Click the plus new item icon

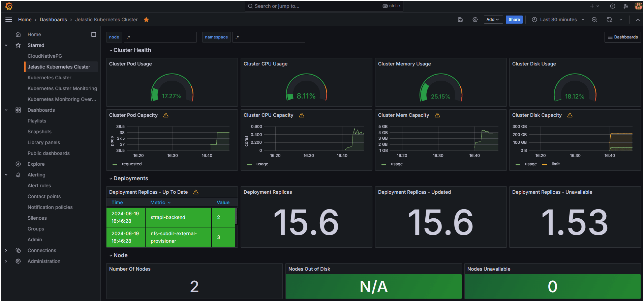pos(592,6)
